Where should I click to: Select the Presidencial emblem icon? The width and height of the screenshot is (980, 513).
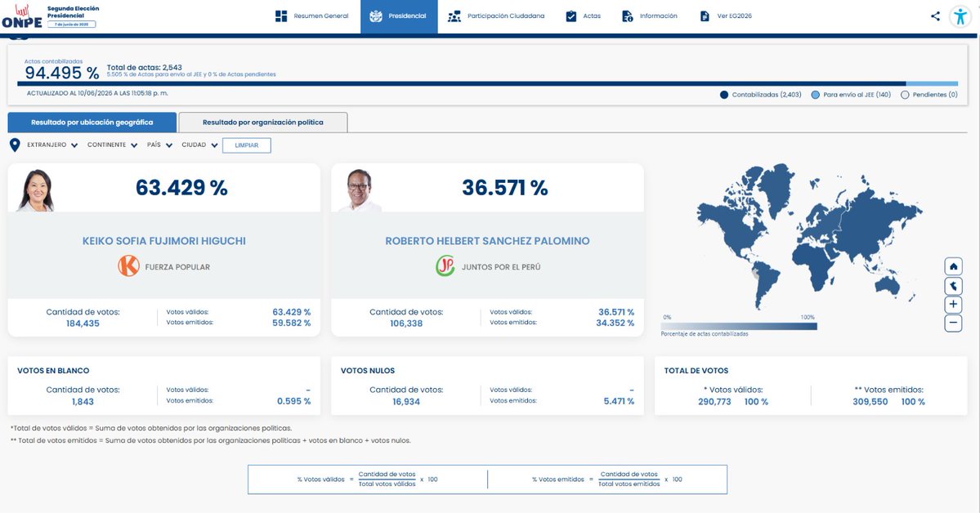point(376,16)
